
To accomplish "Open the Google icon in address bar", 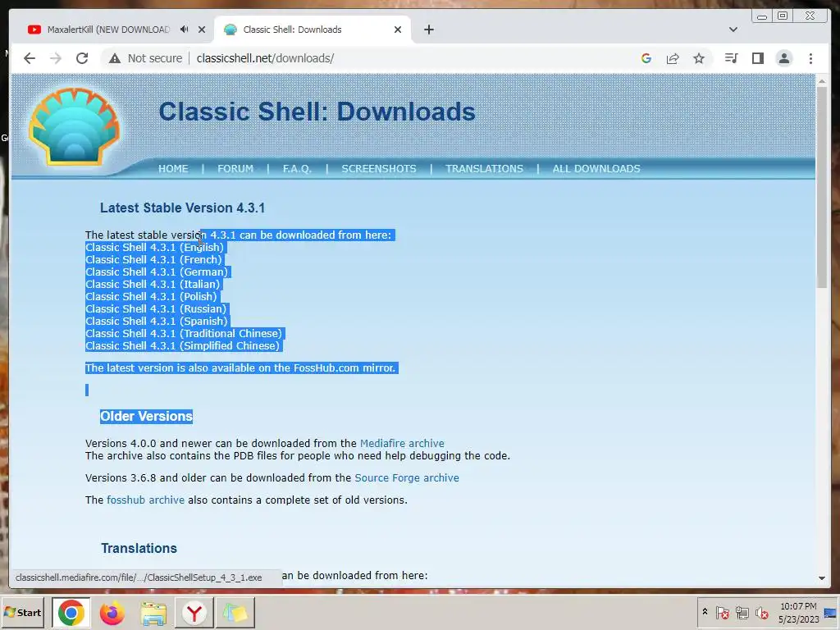I will [646, 58].
